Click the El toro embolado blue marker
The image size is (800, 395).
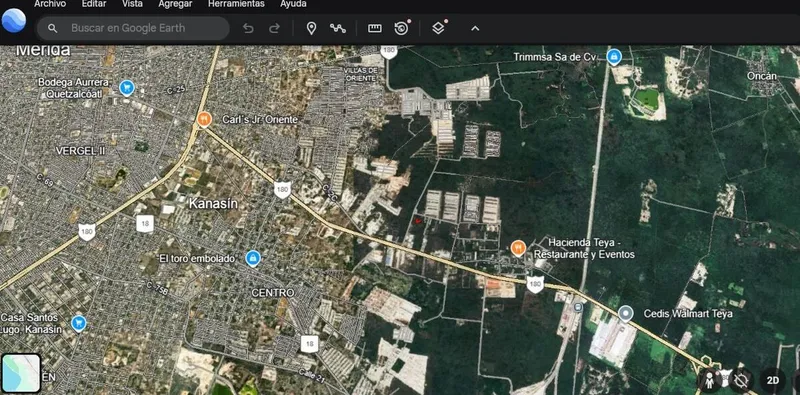[x=252, y=259]
